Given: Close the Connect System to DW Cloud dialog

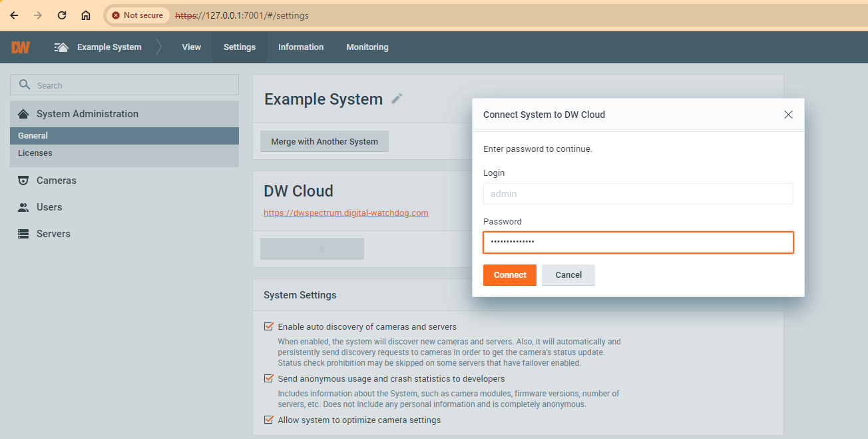Looking at the screenshot, I should point(788,115).
